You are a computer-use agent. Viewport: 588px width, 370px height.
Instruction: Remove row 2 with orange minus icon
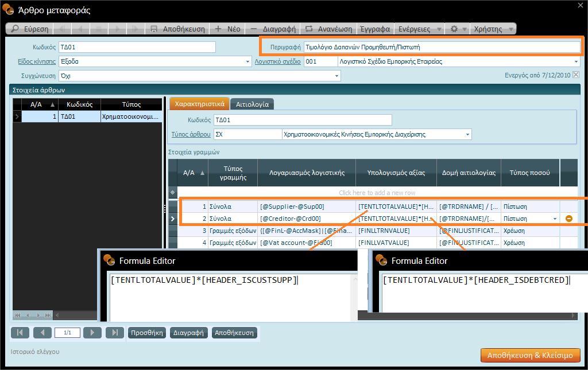[569, 219]
